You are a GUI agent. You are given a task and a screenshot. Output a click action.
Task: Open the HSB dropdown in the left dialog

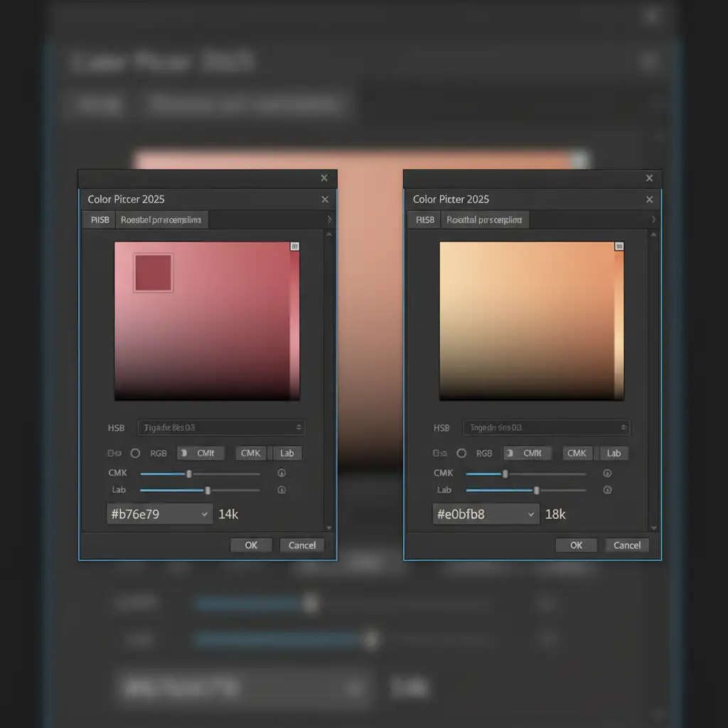pos(220,427)
